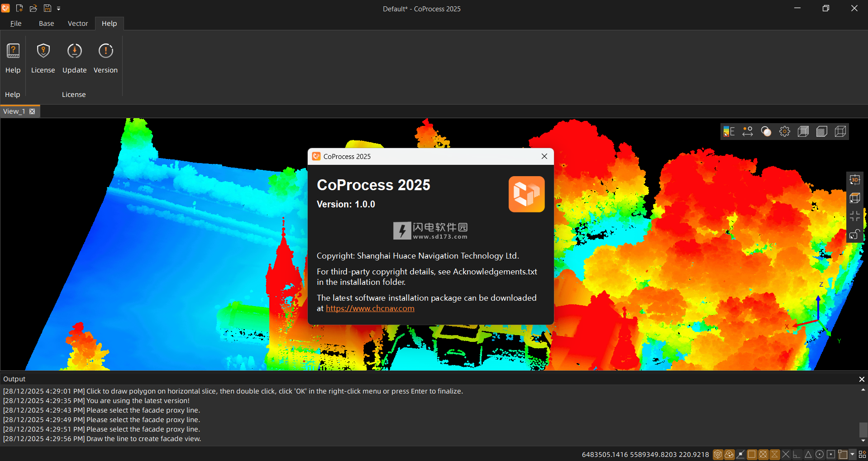Toggle the triangle snap in status bar
The image size is (868, 461).
[808, 454]
